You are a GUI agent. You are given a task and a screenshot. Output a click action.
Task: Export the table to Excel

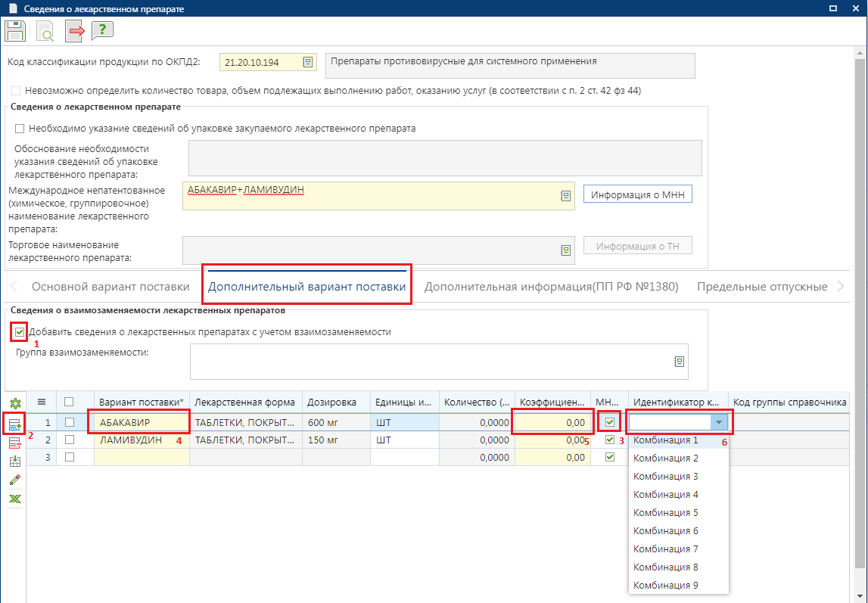coord(15,499)
